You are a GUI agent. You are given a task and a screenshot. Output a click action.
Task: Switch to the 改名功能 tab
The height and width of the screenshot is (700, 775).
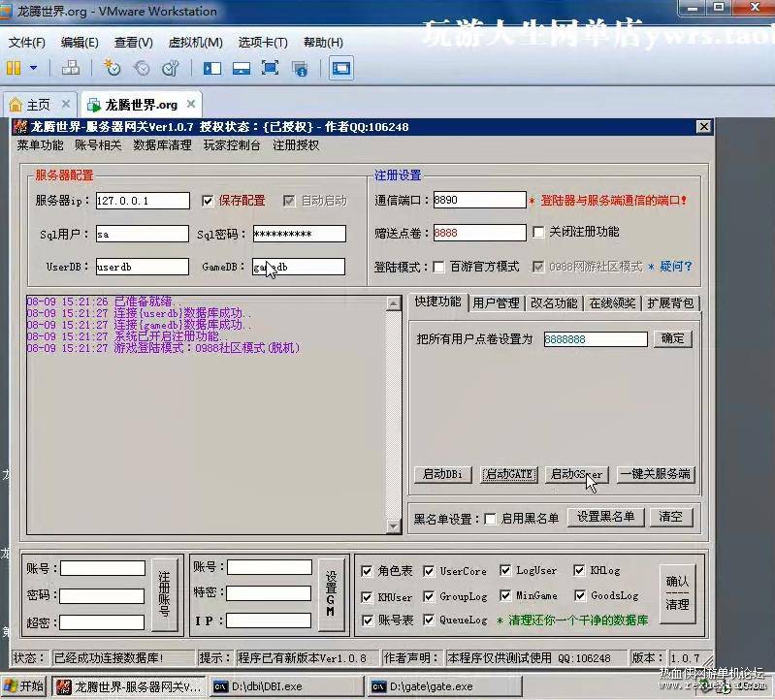554,302
